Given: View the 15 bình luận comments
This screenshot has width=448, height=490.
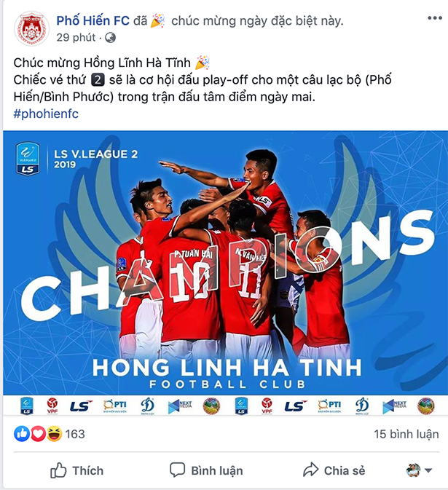Looking at the screenshot, I should (406, 434).
